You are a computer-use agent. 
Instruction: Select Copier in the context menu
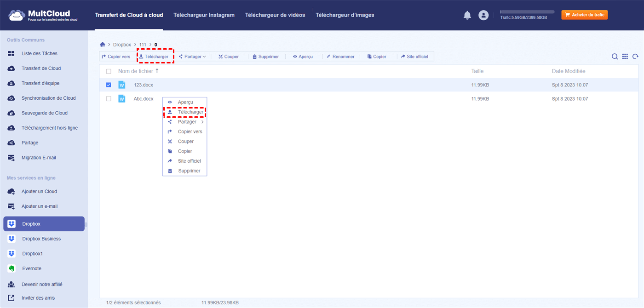[185, 151]
